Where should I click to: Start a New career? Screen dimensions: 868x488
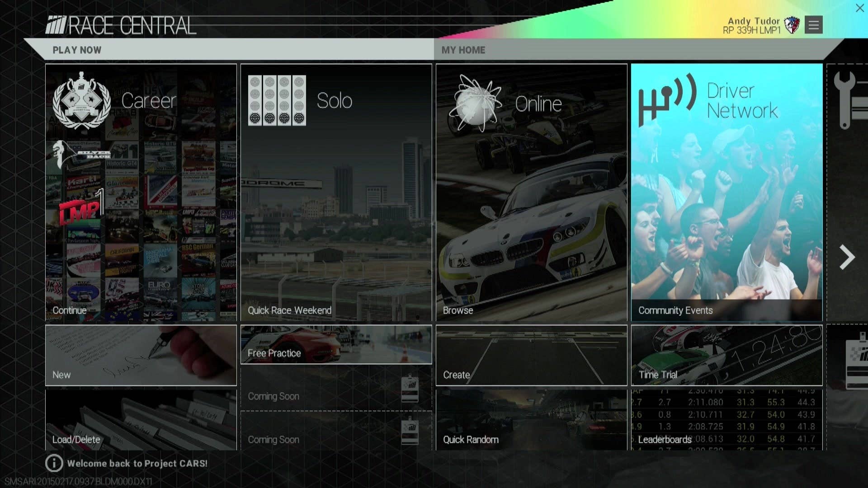point(141,355)
